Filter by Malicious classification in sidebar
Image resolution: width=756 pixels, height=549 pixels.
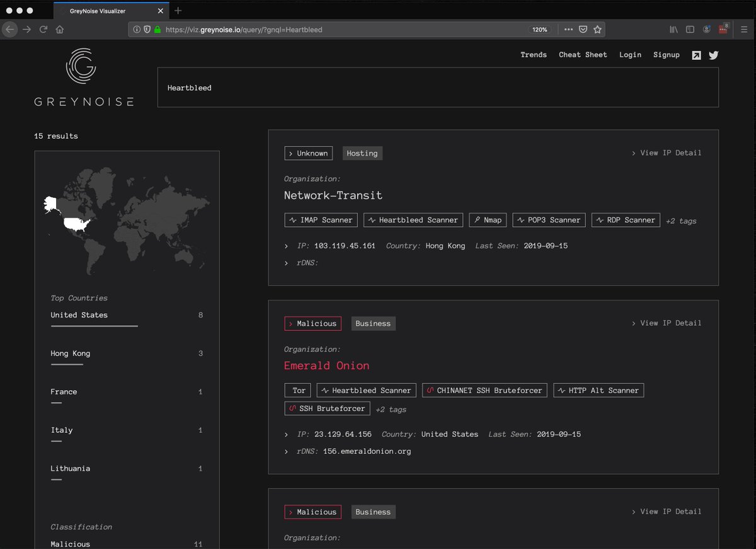coord(127,544)
